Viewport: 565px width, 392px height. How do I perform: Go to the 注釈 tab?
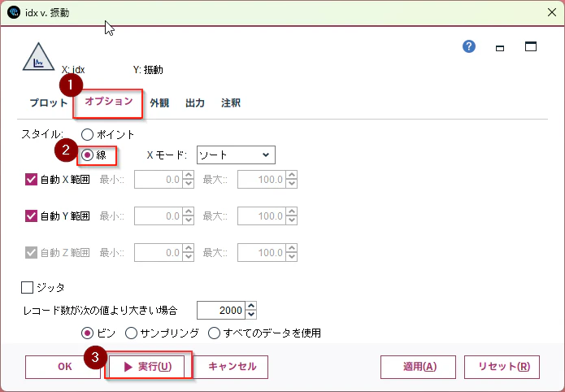click(231, 102)
